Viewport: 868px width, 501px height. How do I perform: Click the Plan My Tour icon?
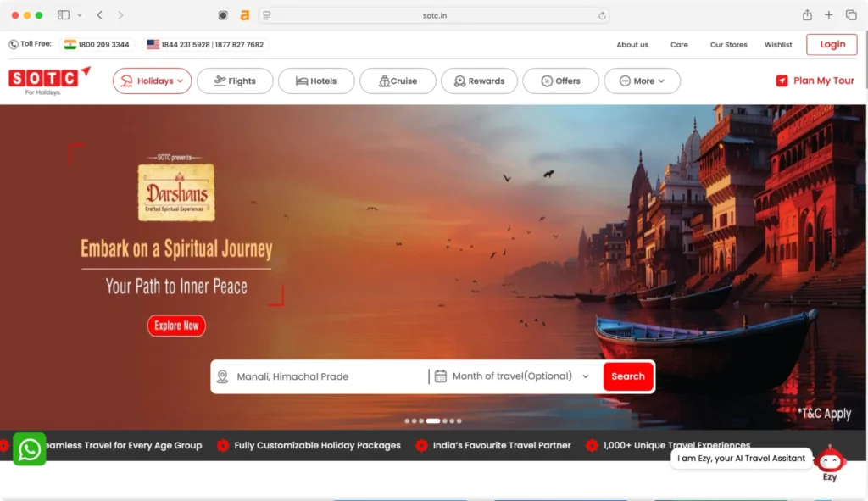782,81
